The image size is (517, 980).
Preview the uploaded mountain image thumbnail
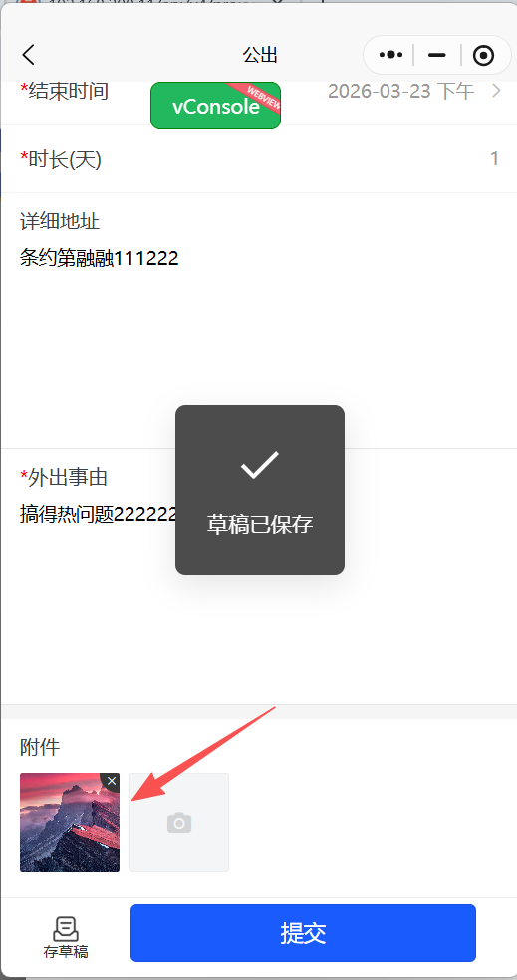coord(70,823)
